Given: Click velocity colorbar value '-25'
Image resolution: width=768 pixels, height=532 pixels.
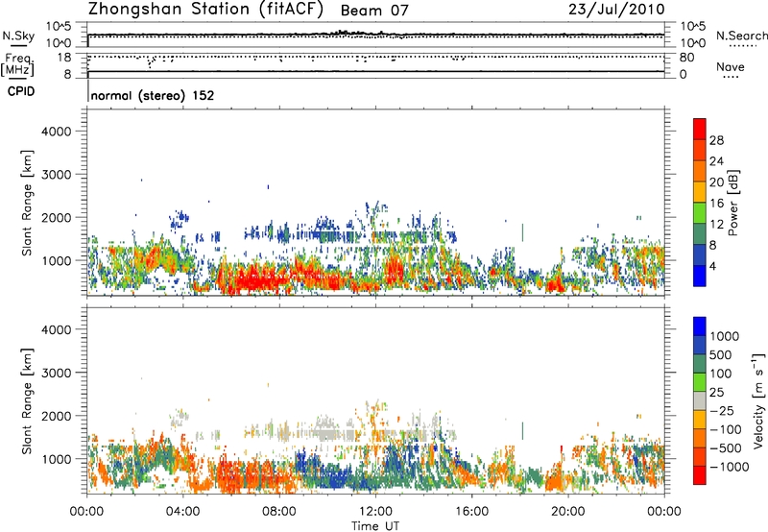Looking at the screenshot, I should click(725, 411).
